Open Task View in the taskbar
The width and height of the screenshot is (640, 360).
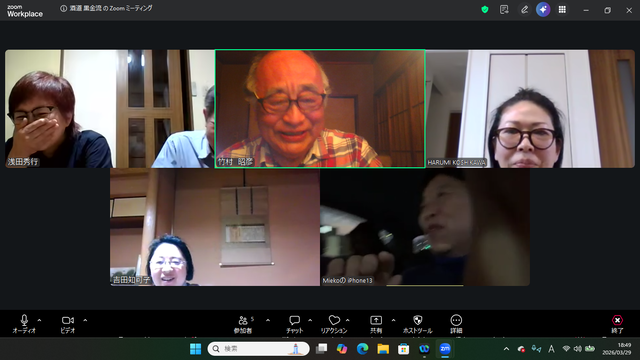322,349
